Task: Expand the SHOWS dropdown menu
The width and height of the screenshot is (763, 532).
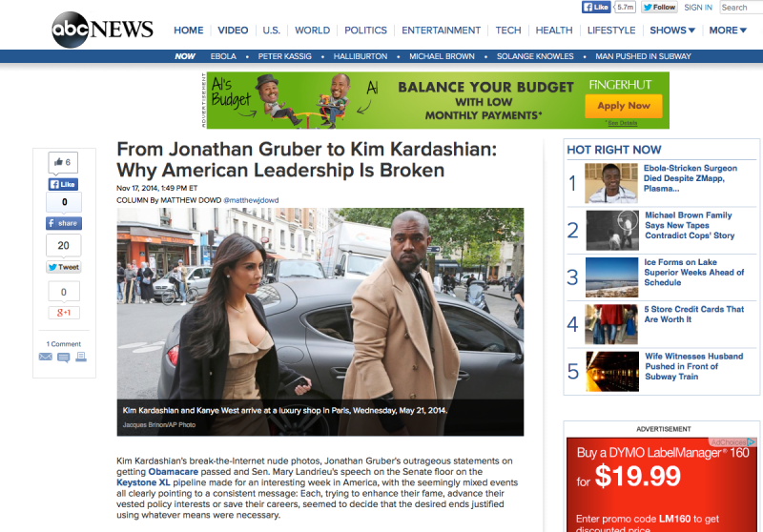Action: coord(672,31)
